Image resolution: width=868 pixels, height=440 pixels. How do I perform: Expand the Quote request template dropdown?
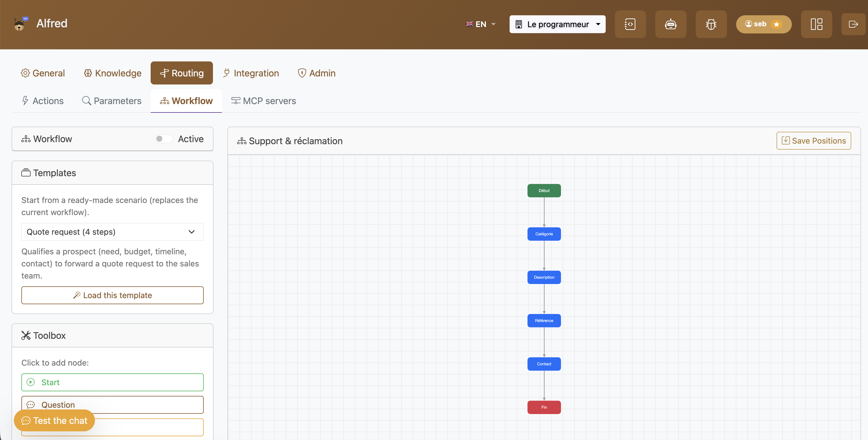point(113,232)
